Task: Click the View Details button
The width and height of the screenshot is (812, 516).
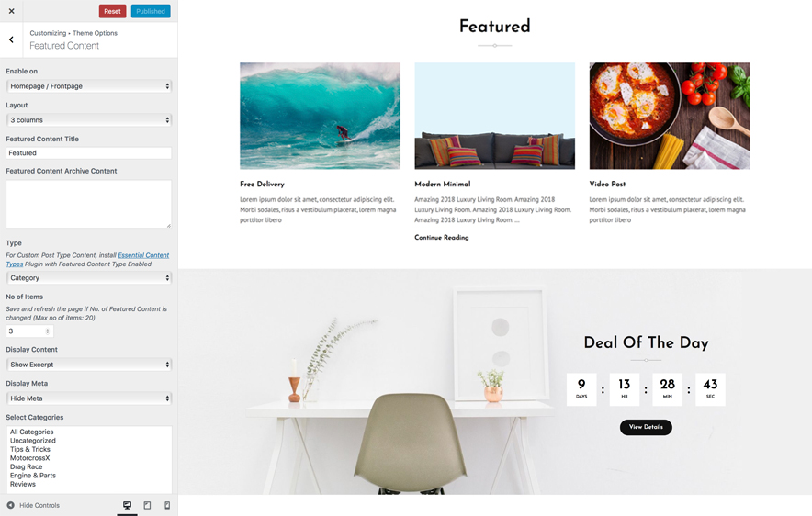Action: point(646,427)
